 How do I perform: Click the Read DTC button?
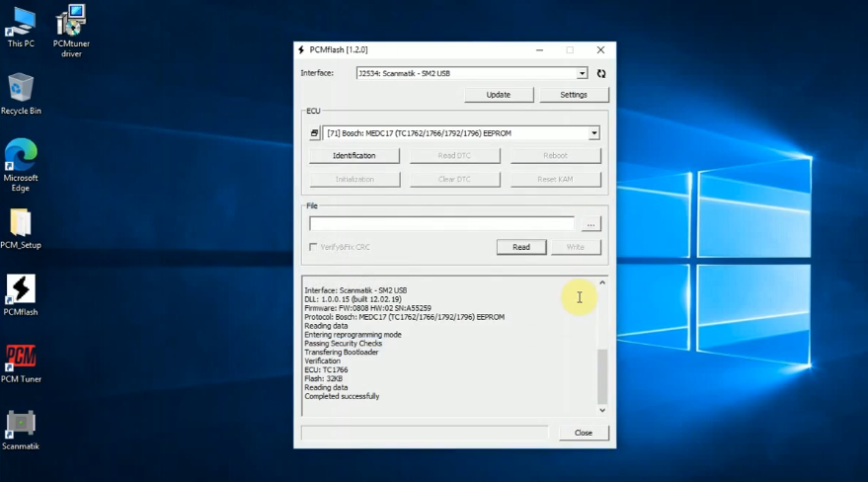click(x=454, y=155)
